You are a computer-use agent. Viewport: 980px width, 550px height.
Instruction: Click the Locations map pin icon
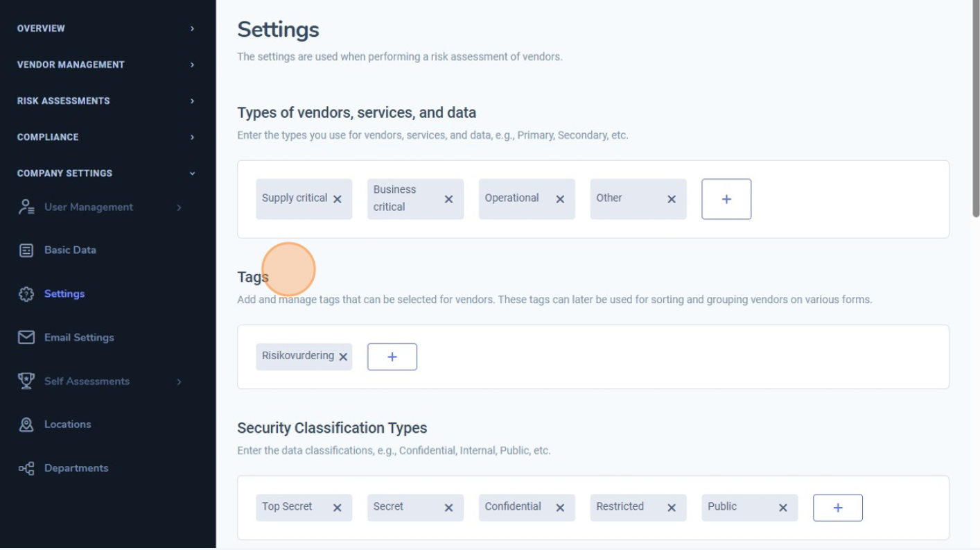coord(26,424)
